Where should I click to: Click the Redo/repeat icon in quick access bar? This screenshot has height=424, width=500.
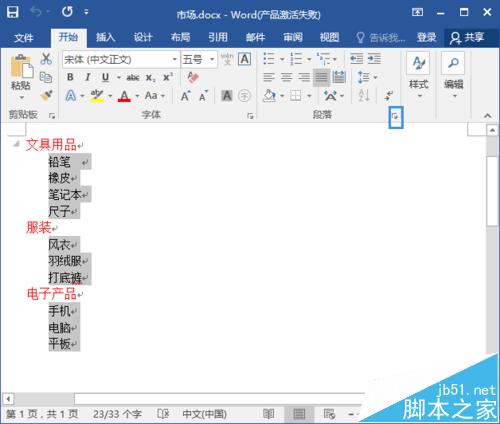click(x=67, y=12)
